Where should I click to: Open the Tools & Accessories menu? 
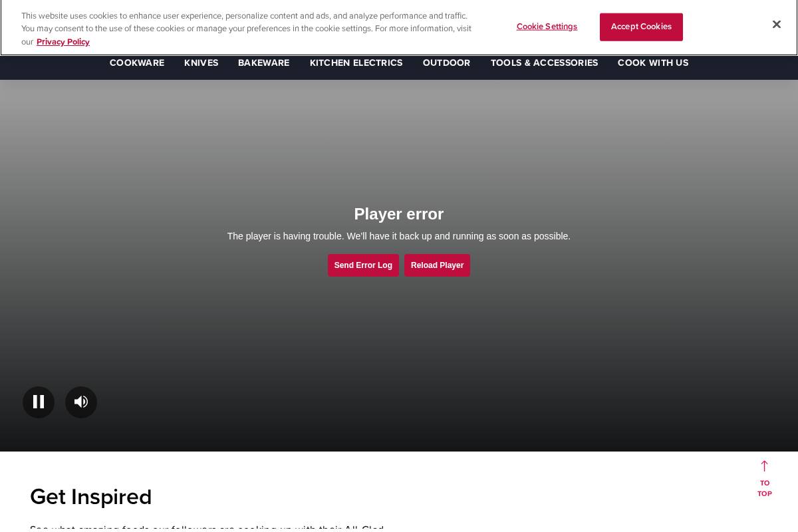(545, 63)
